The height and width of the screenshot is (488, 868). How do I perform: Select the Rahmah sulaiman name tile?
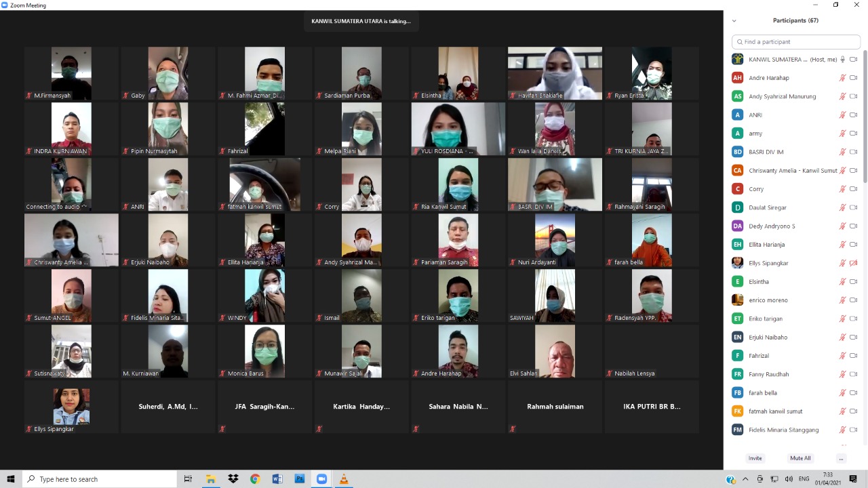(x=555, y=407)
